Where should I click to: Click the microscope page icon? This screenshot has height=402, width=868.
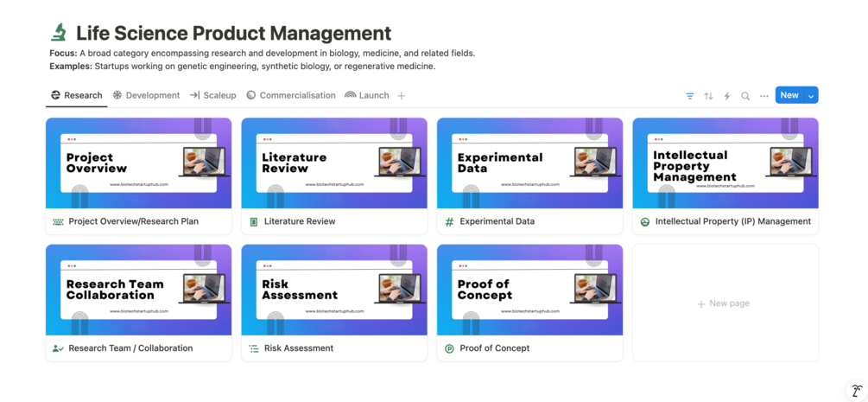click(59, 33)
